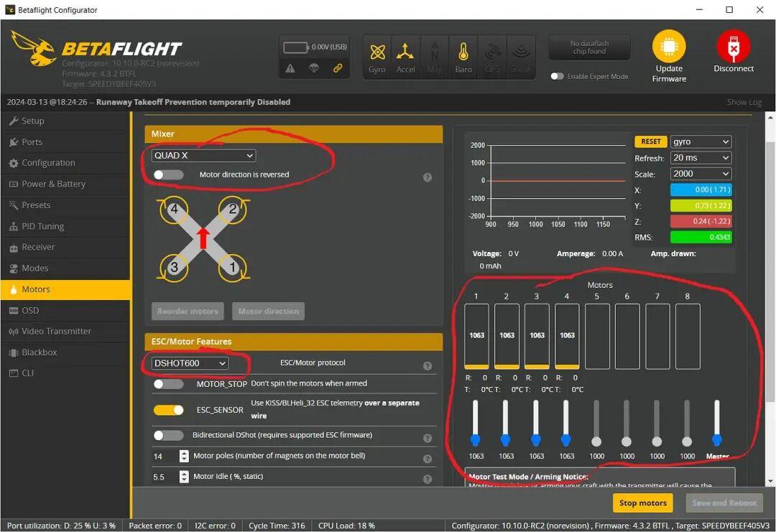This screenshot has width=776, height=532.
Task: Open the OSD tab
Action: coord(65,310)
